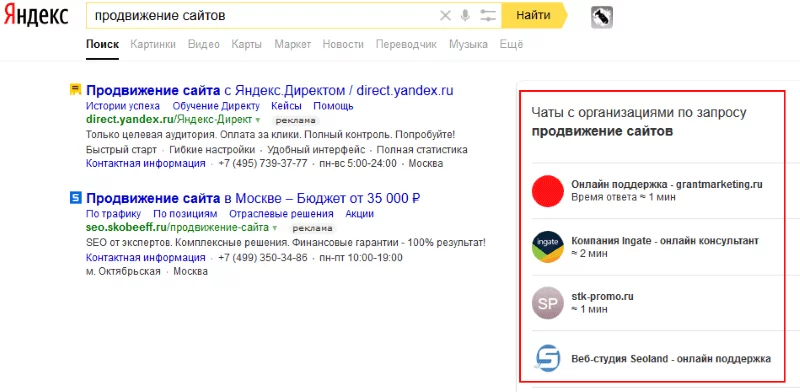The image size is (800, 392).
Task: Click пн-пт 10:00-19:00 working hours text
Action: click(361, 257)
